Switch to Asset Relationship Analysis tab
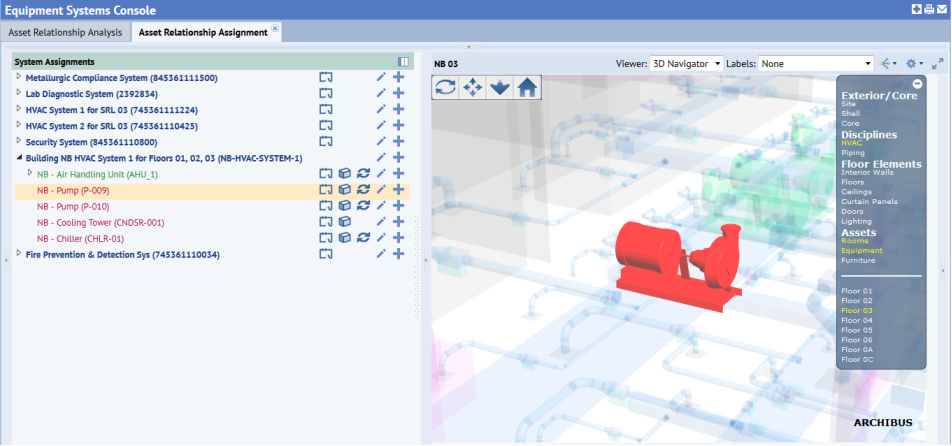This screenshot has height=446, width=952. pyautogui.click(x=65, y=32)
